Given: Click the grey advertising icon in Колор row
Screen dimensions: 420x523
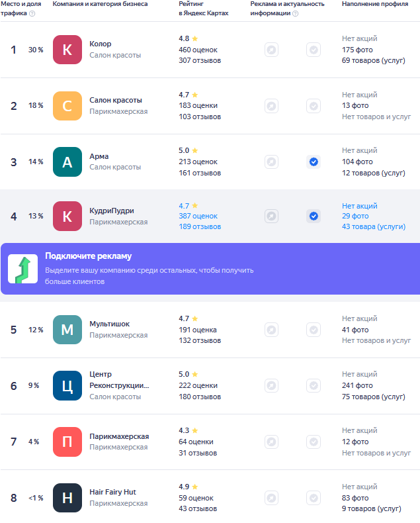Looking at the screenshot, I should (x=271, y=50).
